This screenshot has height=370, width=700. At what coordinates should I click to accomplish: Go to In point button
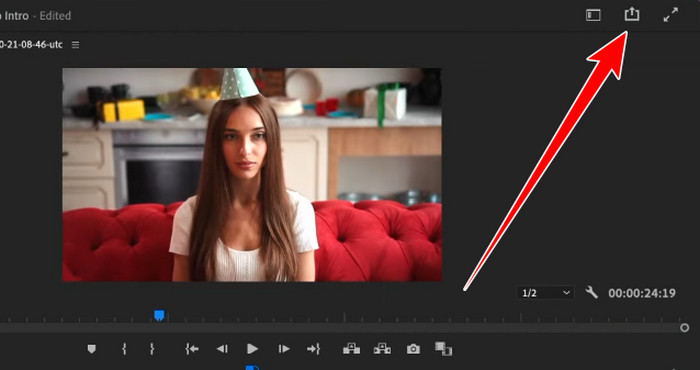(192, 349)
